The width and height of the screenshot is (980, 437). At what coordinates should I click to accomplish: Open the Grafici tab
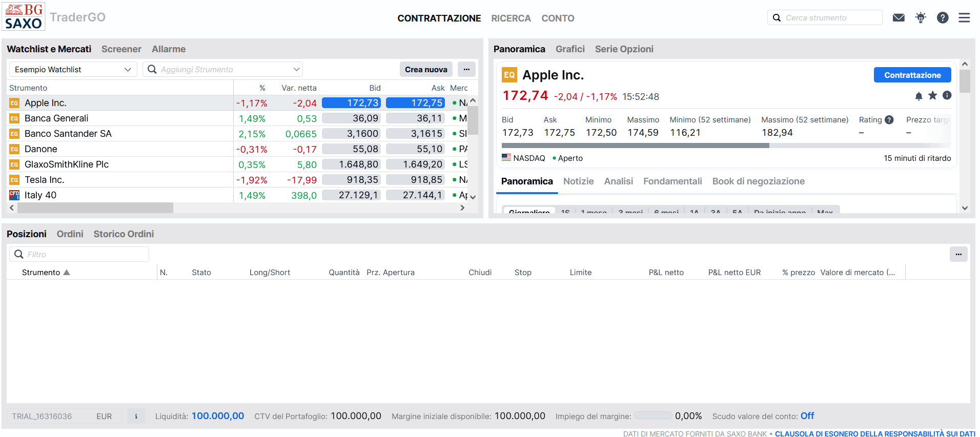coord(570,49)
